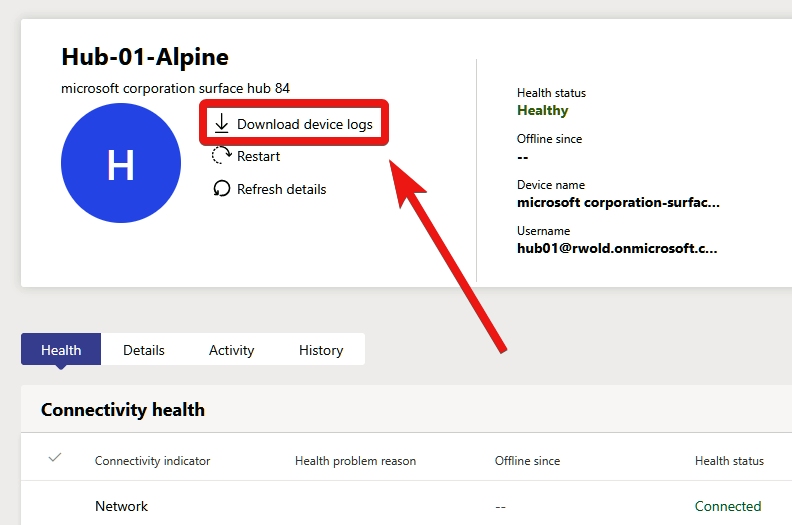Click the Hub-01-Alpine device title
The height and width of the screenshot is (525, 792).
point(145,57)
